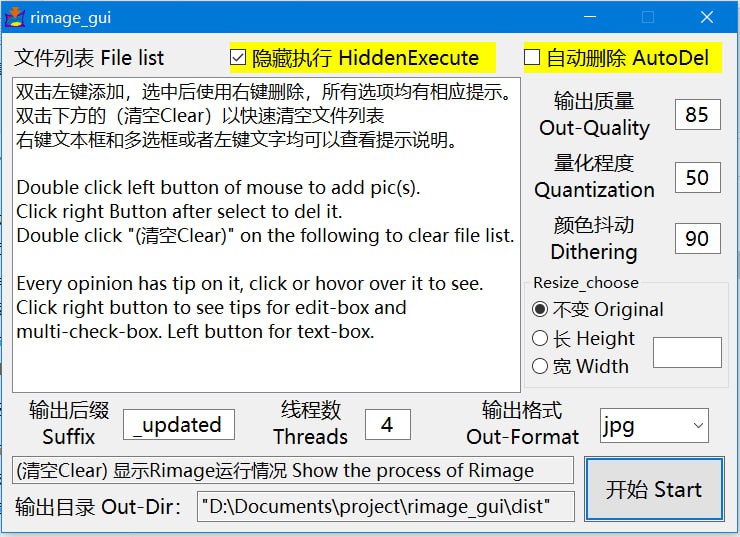Click the Quantization field showing 50

click(696, 177)
